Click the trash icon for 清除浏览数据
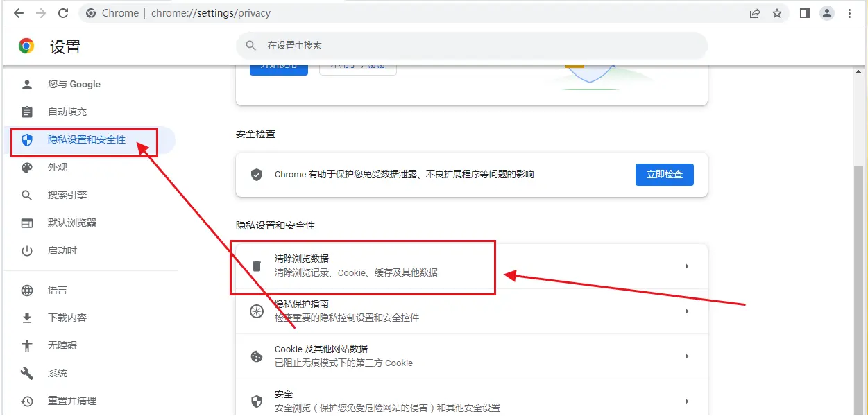 [x=257, y=266]
